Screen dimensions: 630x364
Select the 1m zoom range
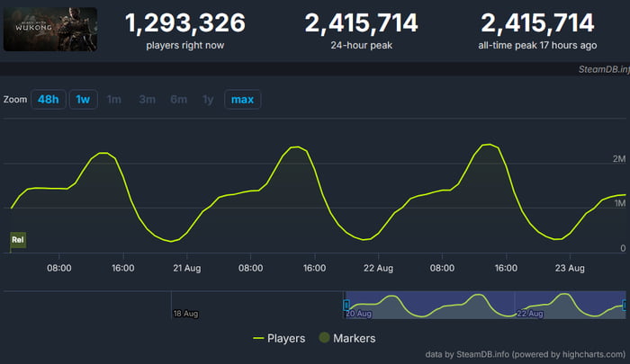[114, 100]
